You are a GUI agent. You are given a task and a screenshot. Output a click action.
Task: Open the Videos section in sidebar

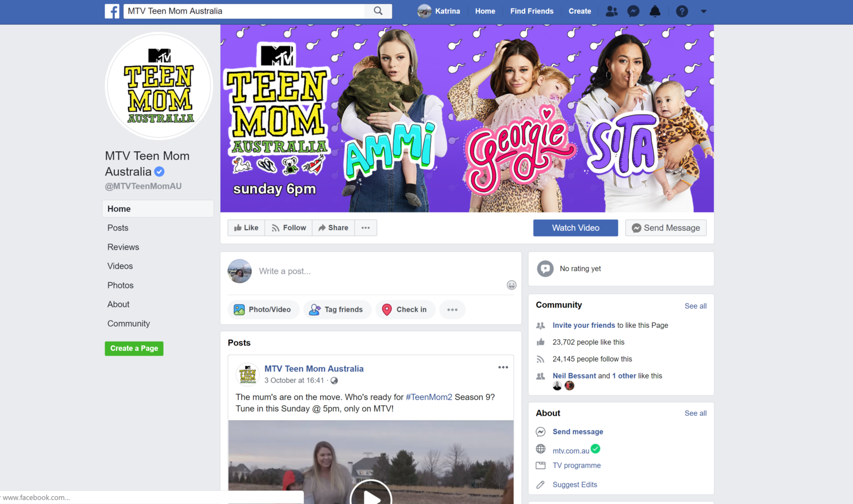(x=120, y=266)
